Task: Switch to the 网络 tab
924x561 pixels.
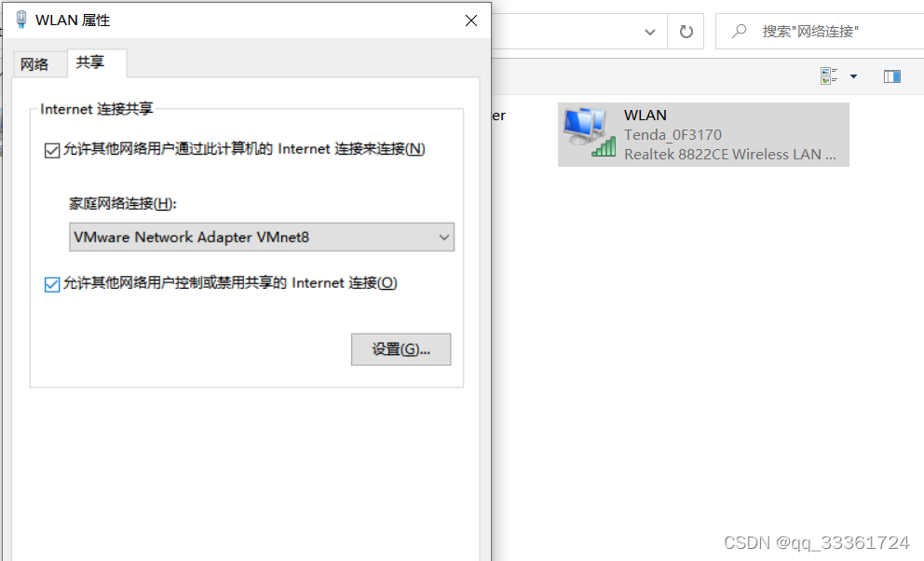Action: pyautogui.click(x=34, y=64)
